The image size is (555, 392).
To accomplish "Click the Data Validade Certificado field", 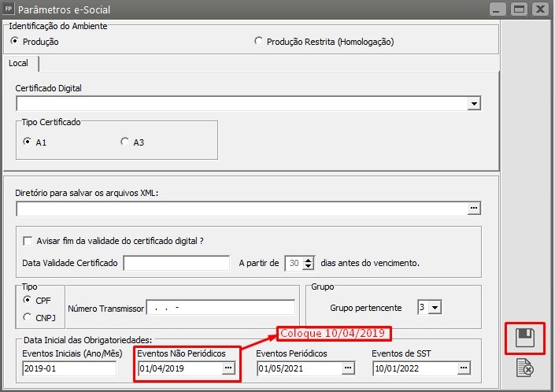I will point(176,263).
